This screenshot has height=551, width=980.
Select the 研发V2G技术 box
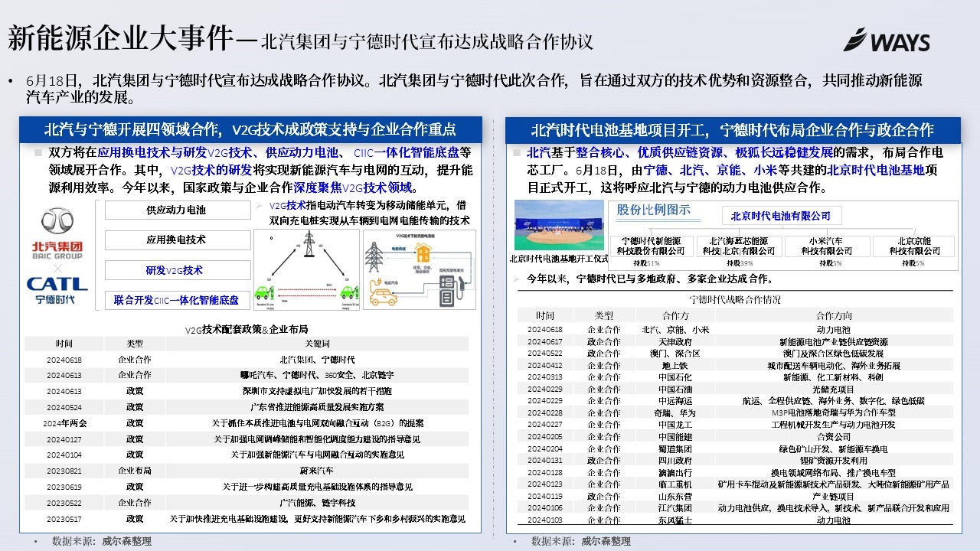click(177, 270)
